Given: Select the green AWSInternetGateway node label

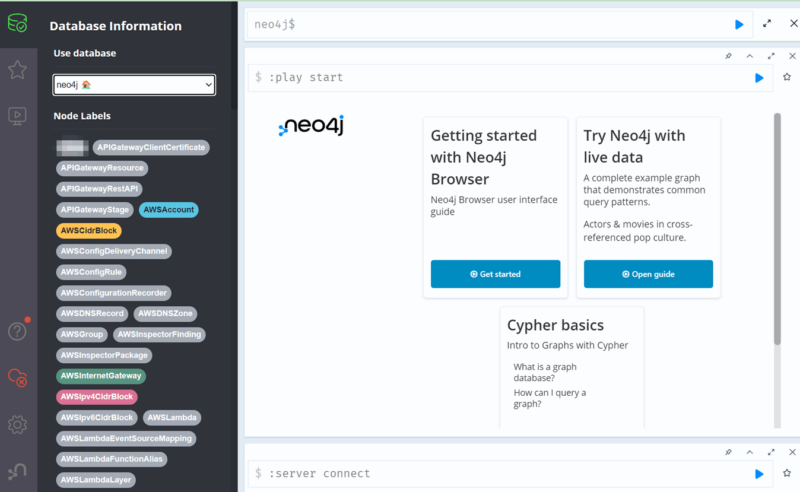Looking at the screenshot, I should (x=101, y=376).
